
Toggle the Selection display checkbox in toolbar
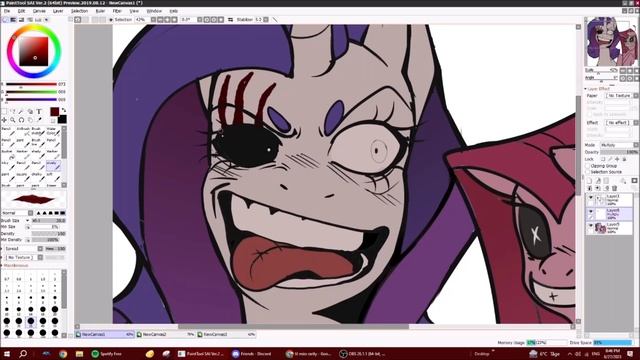pos(111,20)
